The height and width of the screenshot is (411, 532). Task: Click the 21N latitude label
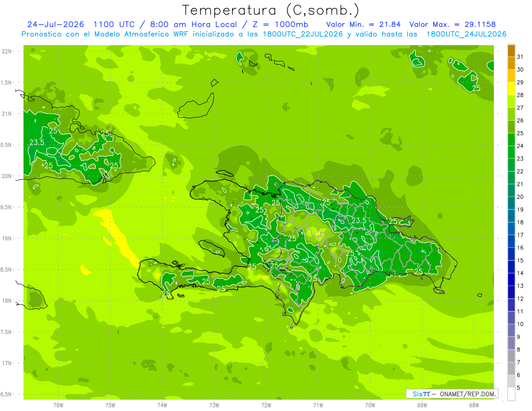point(7,114)
